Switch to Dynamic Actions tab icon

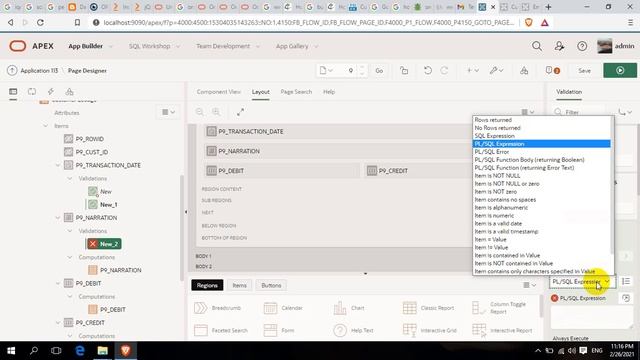[x=51, y=91]
